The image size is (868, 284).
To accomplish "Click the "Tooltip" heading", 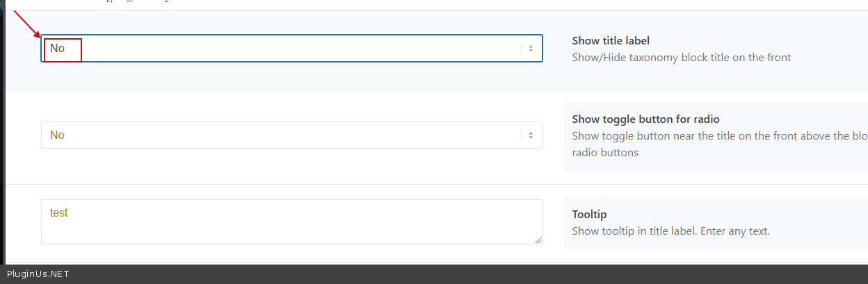I will [590, 215].
